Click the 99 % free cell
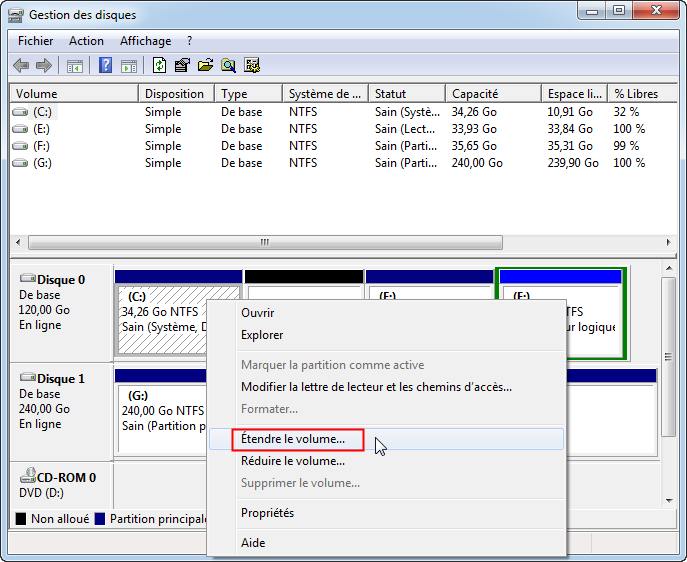687x562 pixels. coord(626,146)
